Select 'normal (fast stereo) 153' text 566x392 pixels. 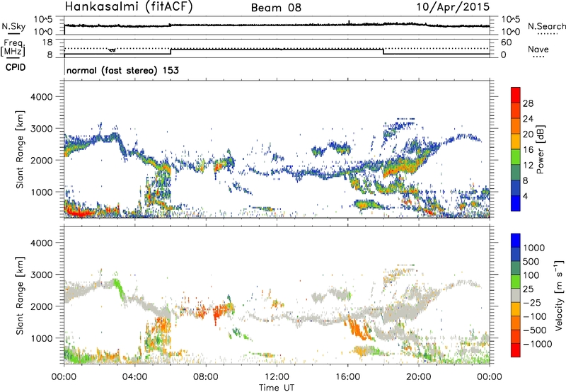pos(122,70)
